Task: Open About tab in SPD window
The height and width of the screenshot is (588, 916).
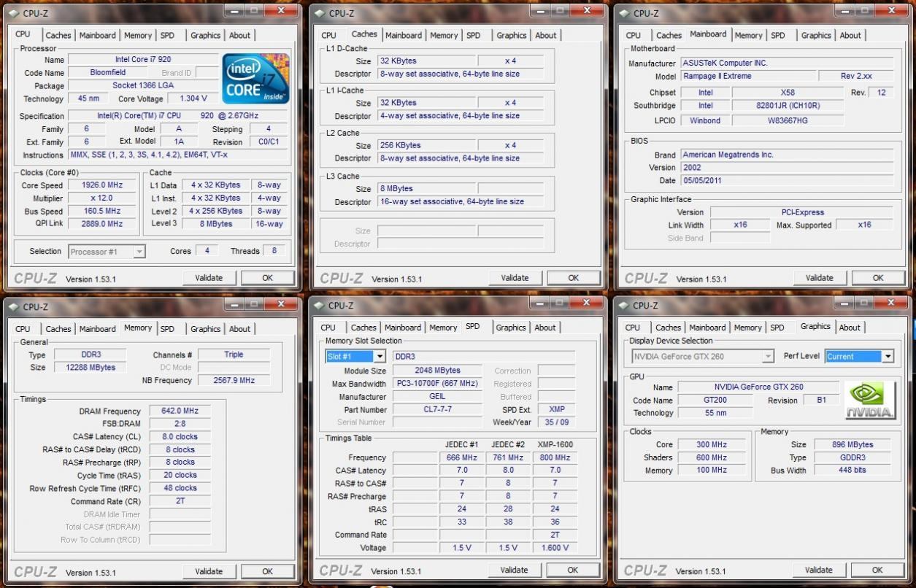Action: point(545,328)
